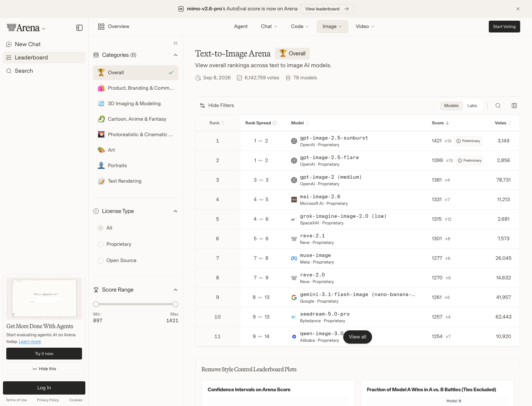The height and width of the screenshot is (406, 532).
Task: Click the Score Range minimum slider handle
Action: (x=96, y=304)
